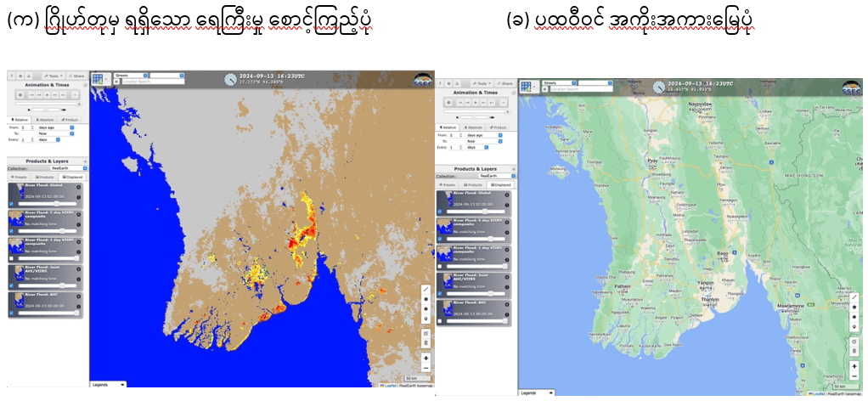This screenshot has width=868, height=401.
Task: Open Presets tab in flood map window
Action: (x=20, y=178)
